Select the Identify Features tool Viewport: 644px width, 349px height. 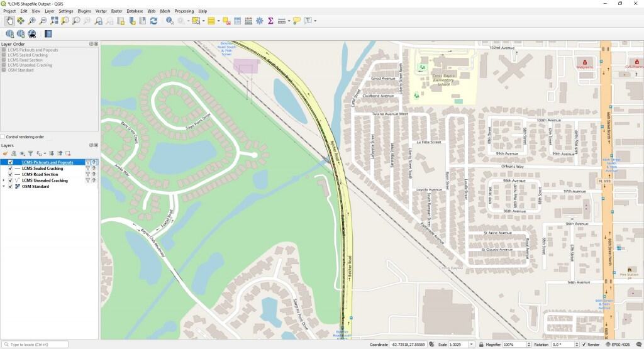[x=170, y=21]
